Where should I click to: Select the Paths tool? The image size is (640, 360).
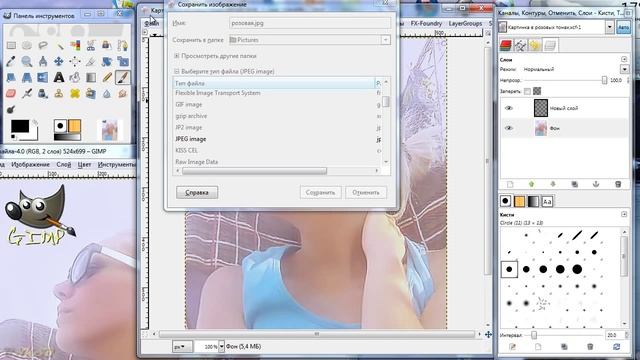point(122,45)
